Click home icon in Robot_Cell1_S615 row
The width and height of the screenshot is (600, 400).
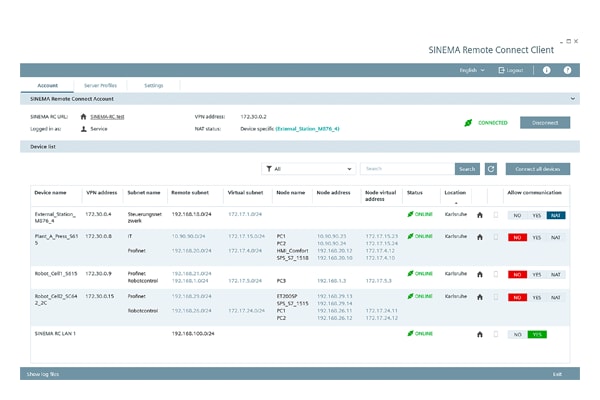480,274
